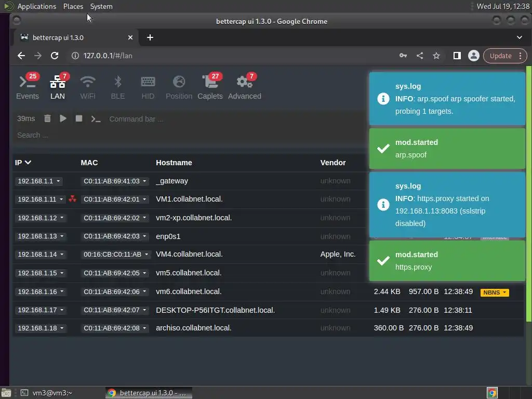Dismiss the https.proxy sys.log notification

coord(447,205)
